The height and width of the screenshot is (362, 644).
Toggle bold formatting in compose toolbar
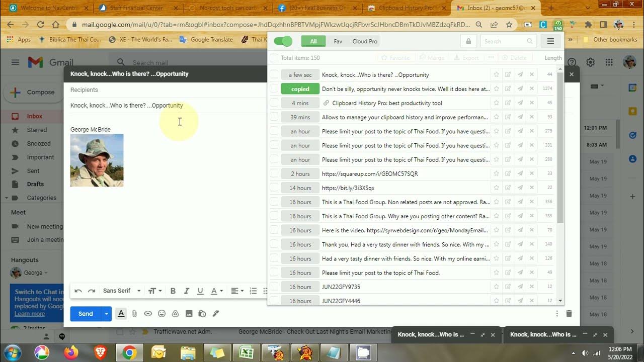[x=173, y=291]
